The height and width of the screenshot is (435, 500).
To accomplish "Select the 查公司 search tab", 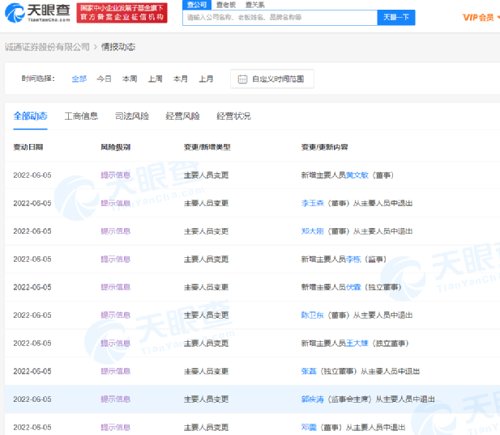I will [197, 5].
